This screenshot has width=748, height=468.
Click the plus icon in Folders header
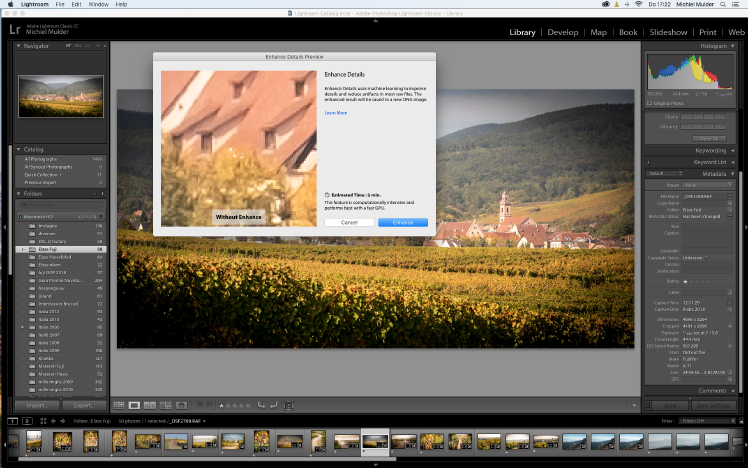(x=103, y=194)
